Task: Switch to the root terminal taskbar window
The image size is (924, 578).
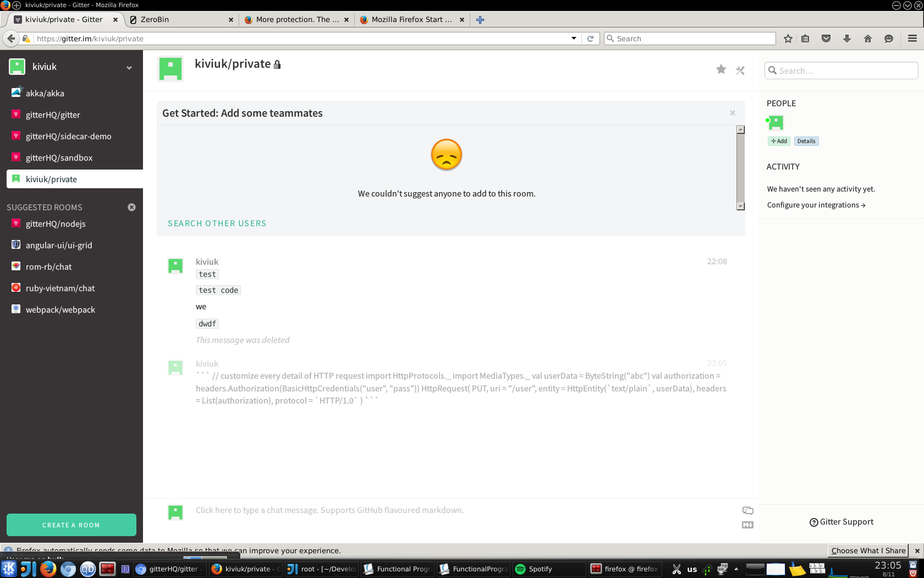Action: click(322, 569)
